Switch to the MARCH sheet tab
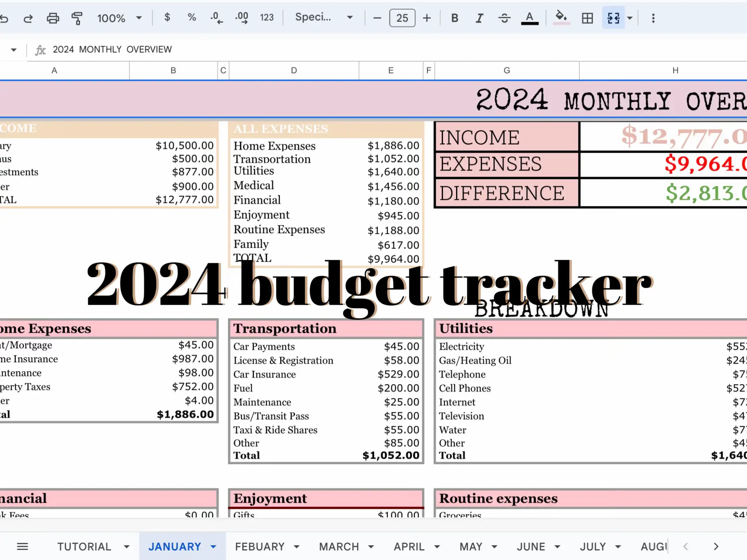 pyautogui.click(x=339, y=546)
